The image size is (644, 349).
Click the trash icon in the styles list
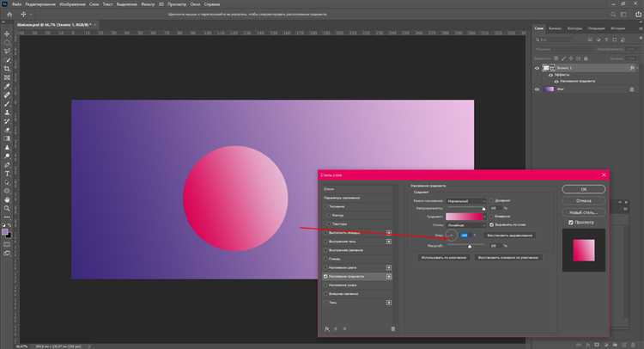tap(392, 328)
